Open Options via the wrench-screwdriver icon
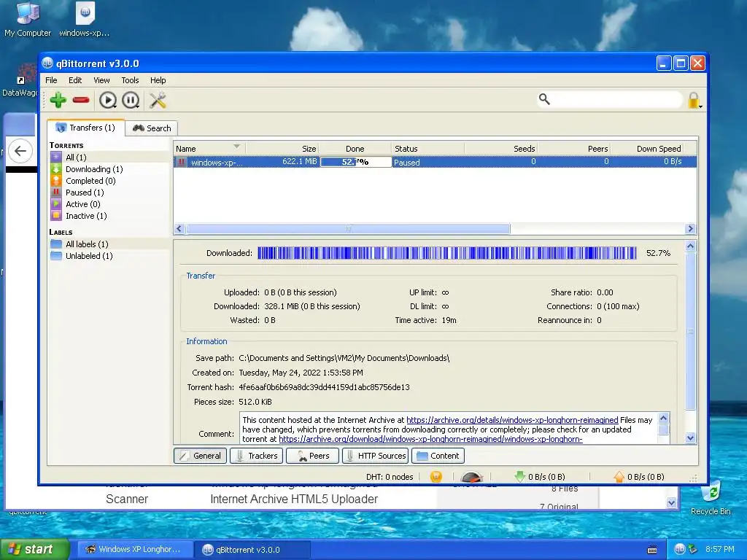This screenshot has height=560, width=747. (158, 100)
